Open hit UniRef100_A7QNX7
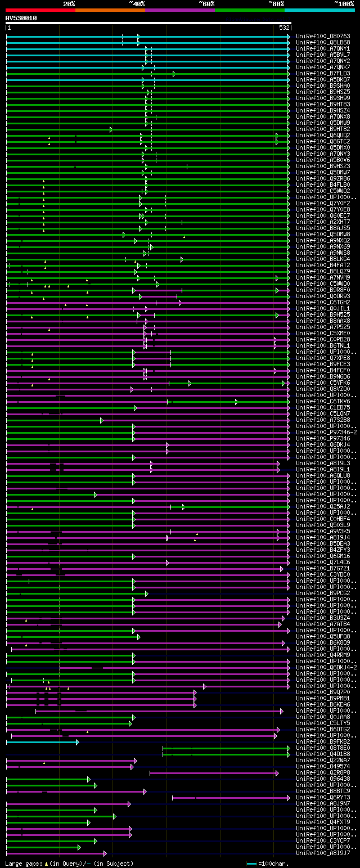 pos(323,67)
